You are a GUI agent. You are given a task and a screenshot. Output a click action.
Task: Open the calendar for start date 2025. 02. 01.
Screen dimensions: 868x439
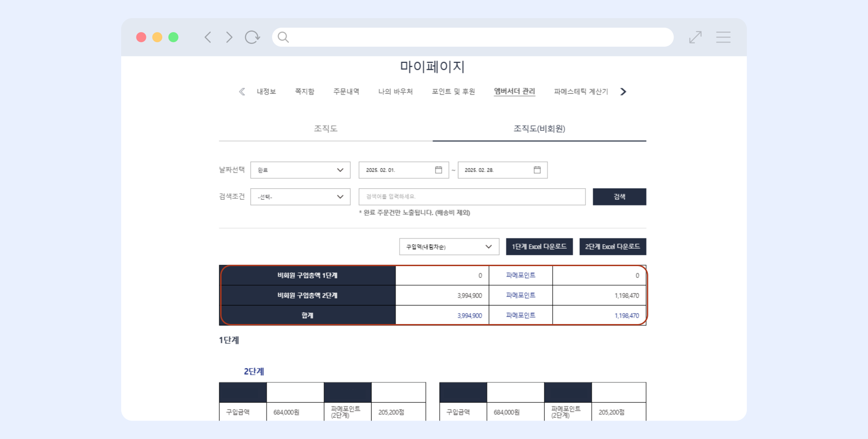439,170
